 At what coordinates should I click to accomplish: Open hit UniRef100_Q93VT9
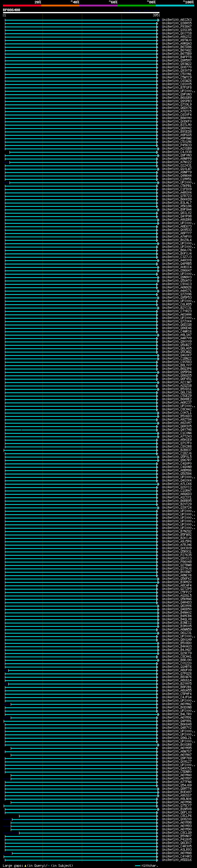[x=177, y=71]
